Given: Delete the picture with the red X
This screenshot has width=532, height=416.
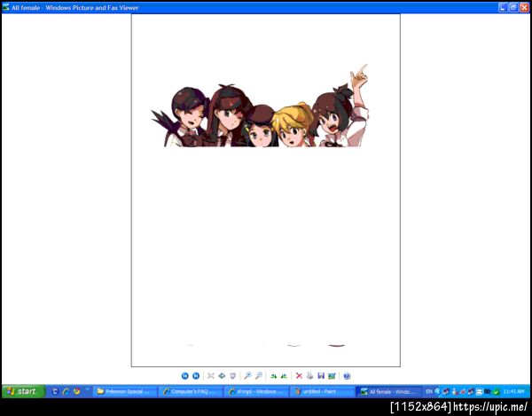Looking at the screenshot, I should coord(299,375).
